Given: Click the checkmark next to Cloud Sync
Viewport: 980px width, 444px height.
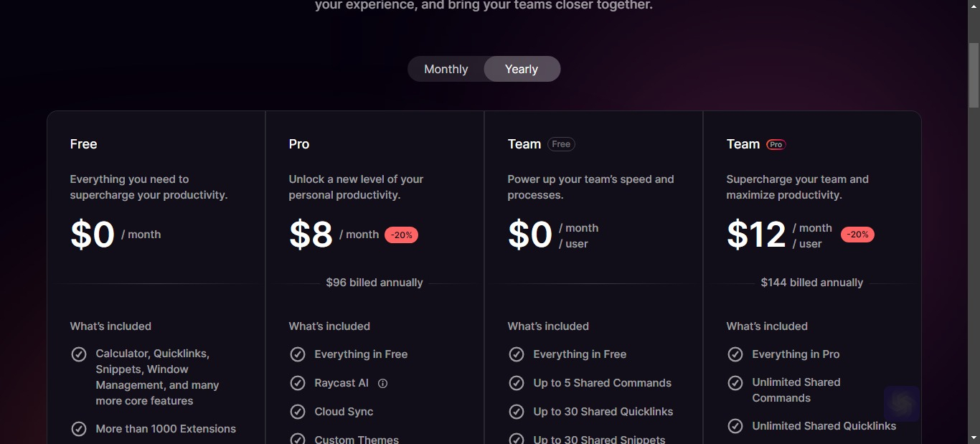Looking at the screenshot, I should pyautogui.click(x=298, y=412).
